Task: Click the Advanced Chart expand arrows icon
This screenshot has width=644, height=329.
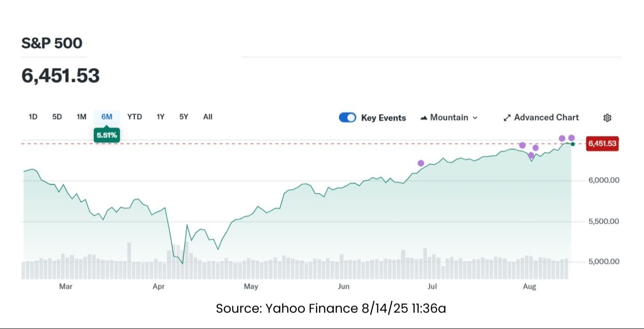Action: tap(507, 118)
